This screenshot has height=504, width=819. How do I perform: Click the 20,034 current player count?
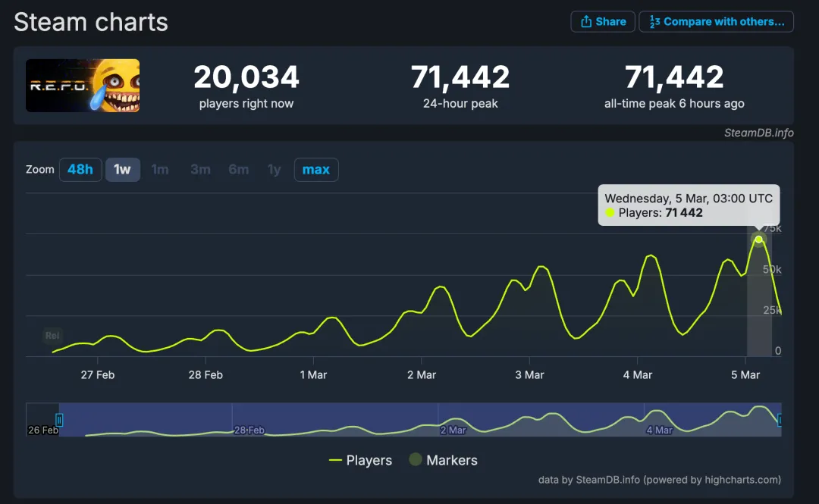pyautogui.click(x=246, y=77)
